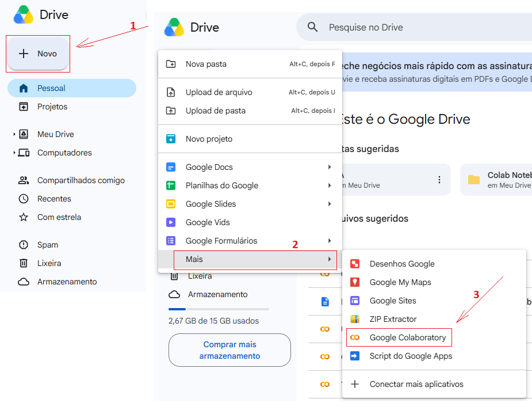Click the Google Colaboratory icon

tap(355, 337)
